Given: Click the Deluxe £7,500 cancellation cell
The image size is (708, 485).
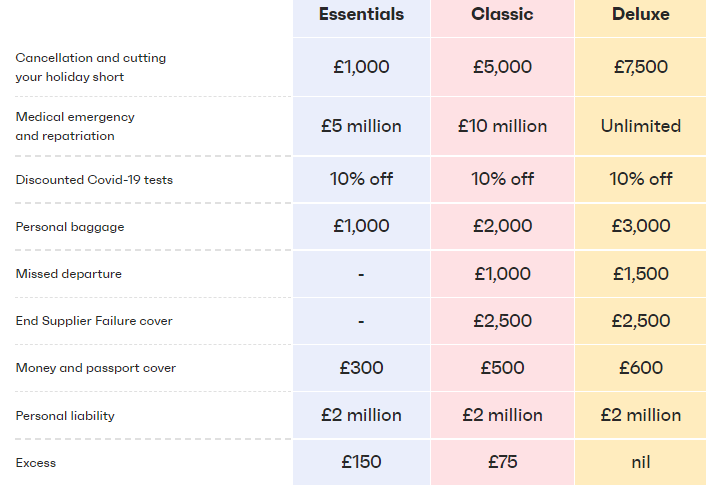Looking at the screenshot, I should [x=641, y=67].
